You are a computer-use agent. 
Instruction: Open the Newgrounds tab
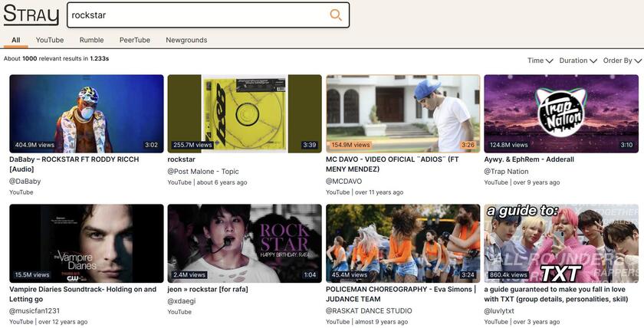pos(186,40)
